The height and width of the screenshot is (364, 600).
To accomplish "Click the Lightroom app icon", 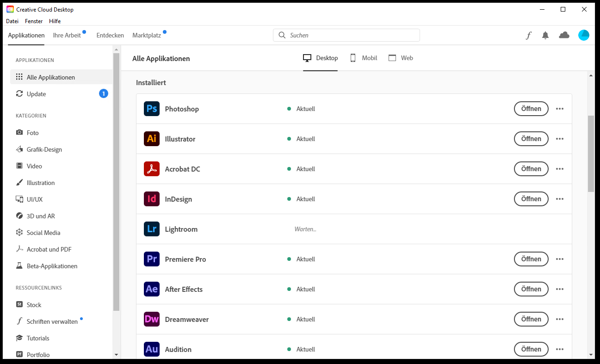I will click(152, 229).
